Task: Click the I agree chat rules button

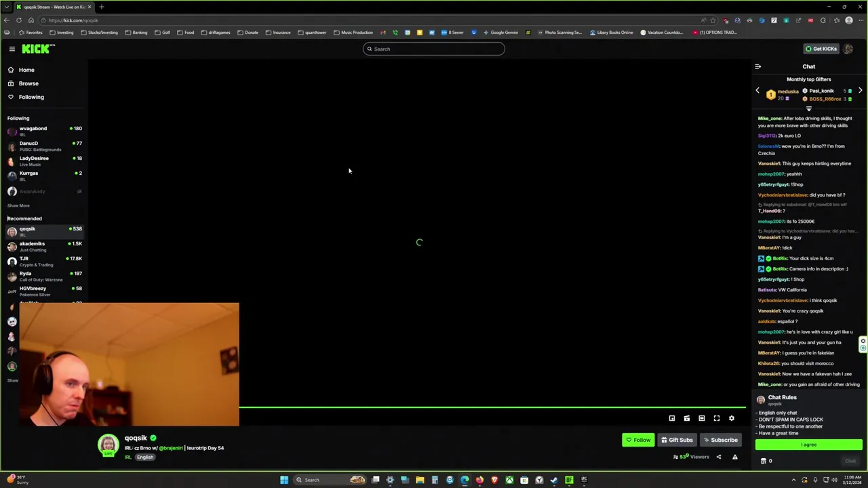Action: tap(809, 445)
